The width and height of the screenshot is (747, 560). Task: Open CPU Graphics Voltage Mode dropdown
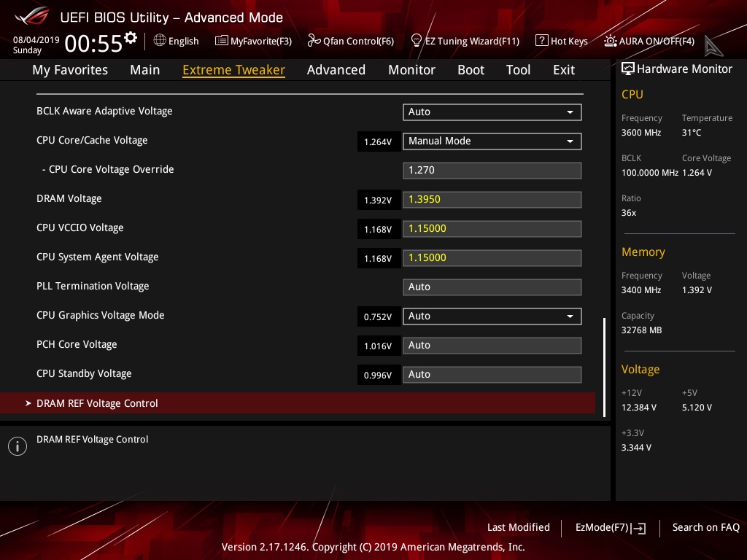[492, 316]
